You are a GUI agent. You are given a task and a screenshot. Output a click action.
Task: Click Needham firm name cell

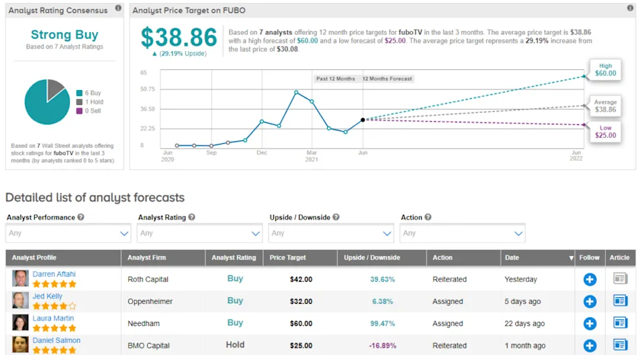coord(143,324)
